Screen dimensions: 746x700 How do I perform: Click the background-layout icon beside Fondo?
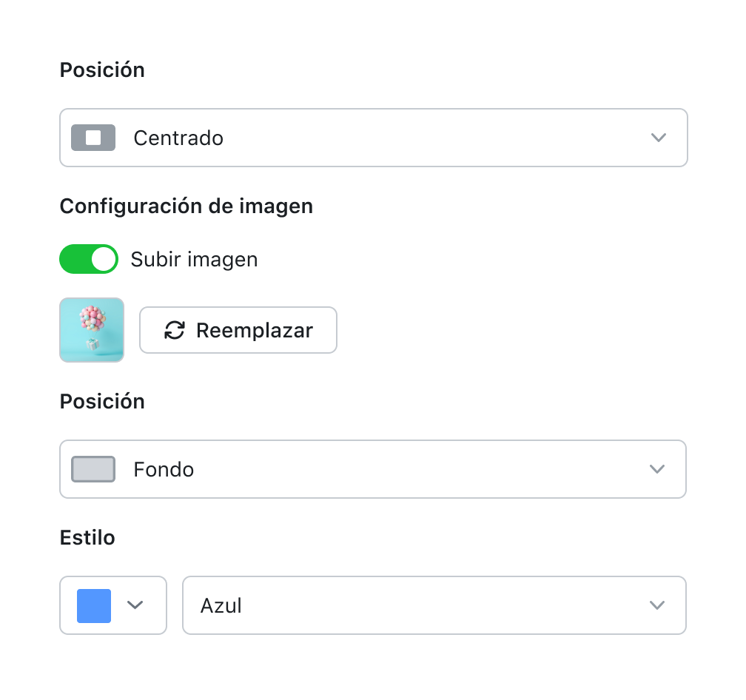(93, 469)
